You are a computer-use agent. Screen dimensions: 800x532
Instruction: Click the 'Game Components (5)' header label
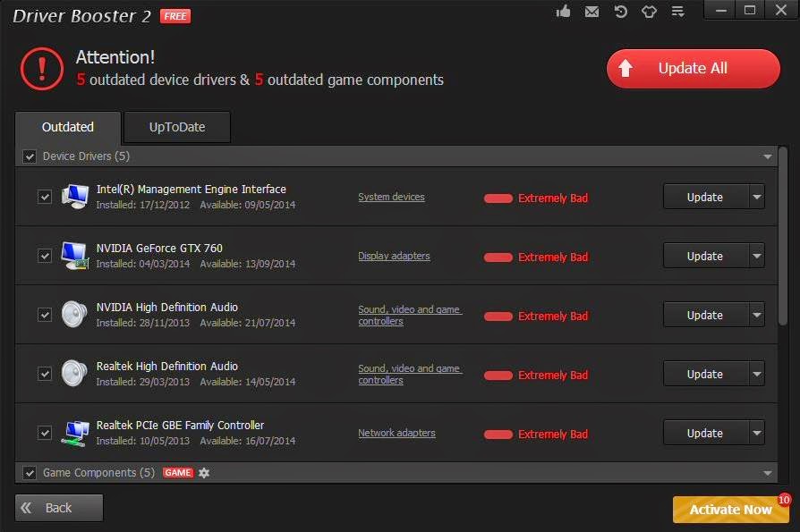point(98,473)
